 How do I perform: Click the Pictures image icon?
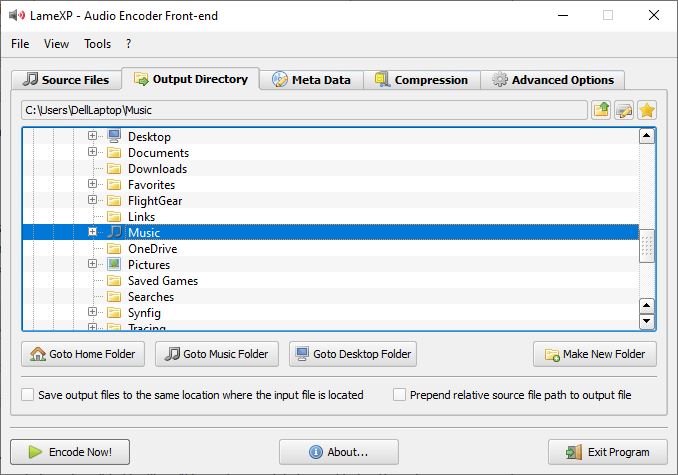pos(114,264)
